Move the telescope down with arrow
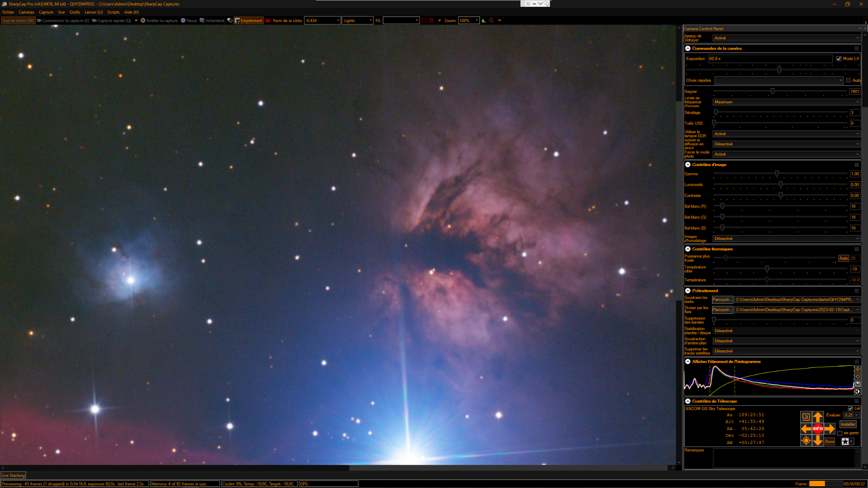This screenshot has width=868, height=488. (818, 441)
